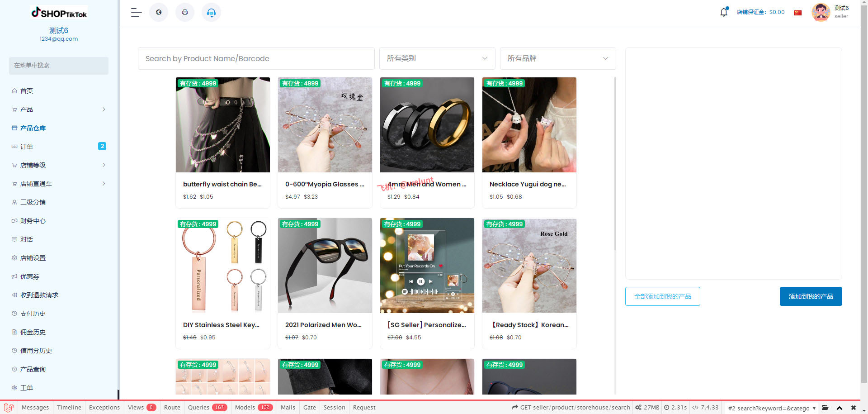Open the Route debug tab
868x414 pixels.
click(x=172, y=408)
